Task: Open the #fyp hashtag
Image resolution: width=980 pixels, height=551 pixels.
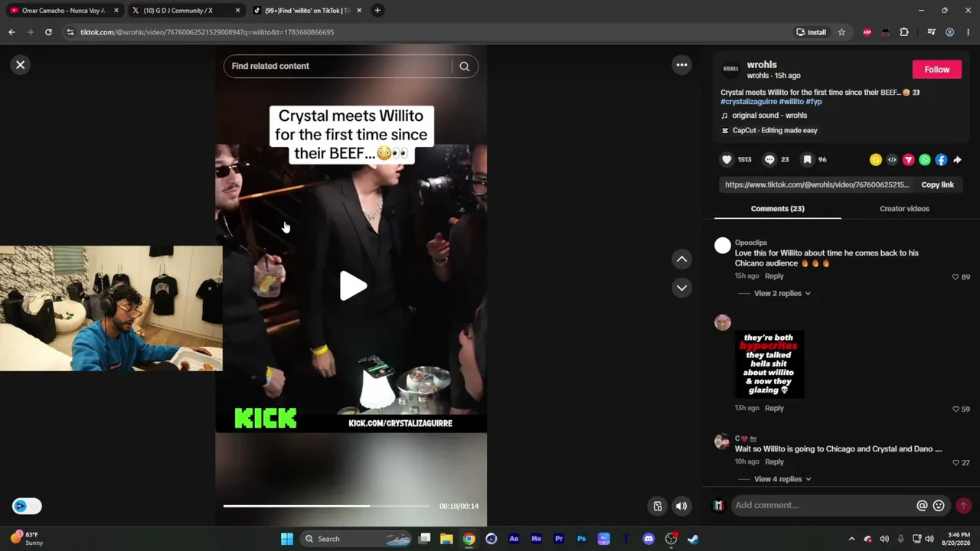Action: click(x=814, y=102)
